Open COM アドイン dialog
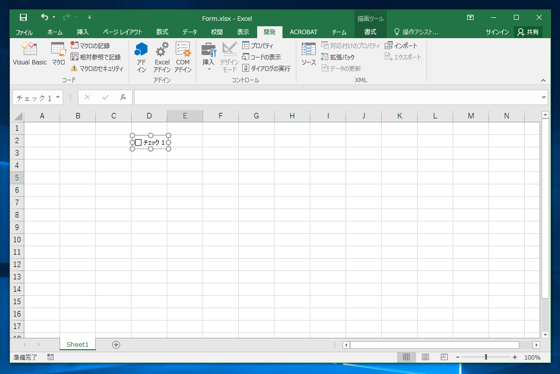Image resolution: width=560 pixels, height=374 pixels. tap(183, 57)
